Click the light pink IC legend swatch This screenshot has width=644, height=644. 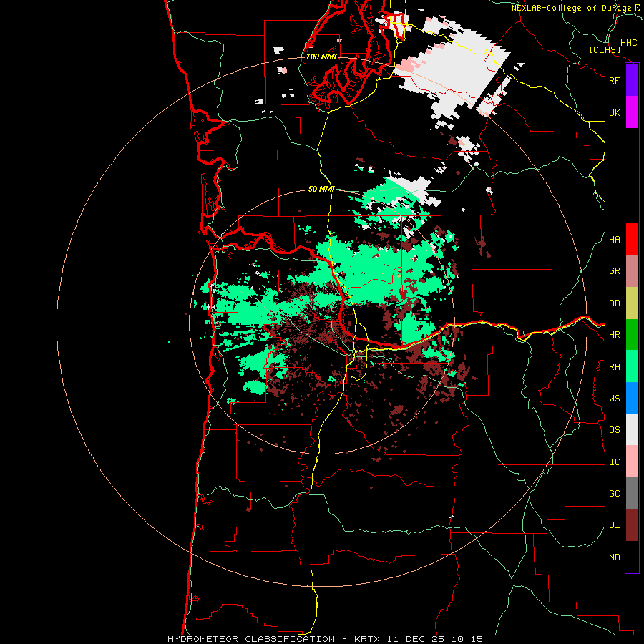632,462
